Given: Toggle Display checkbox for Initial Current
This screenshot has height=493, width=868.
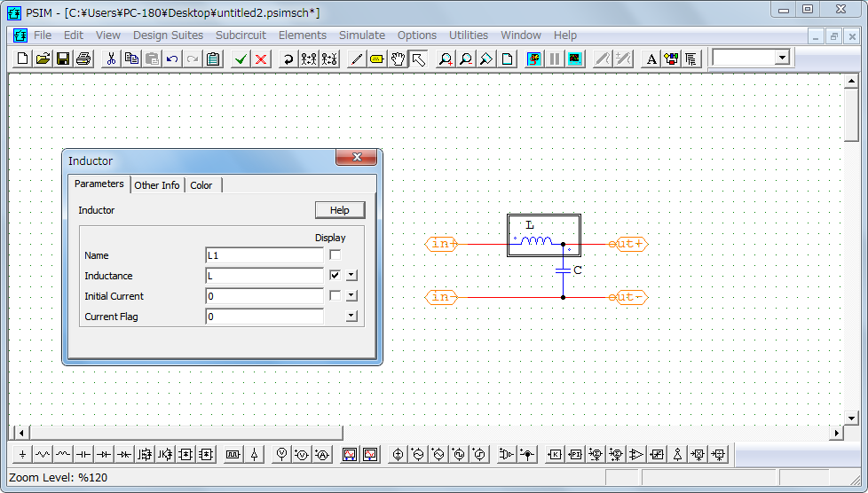Looking at the screenshot, I should (x=335, y=295).
